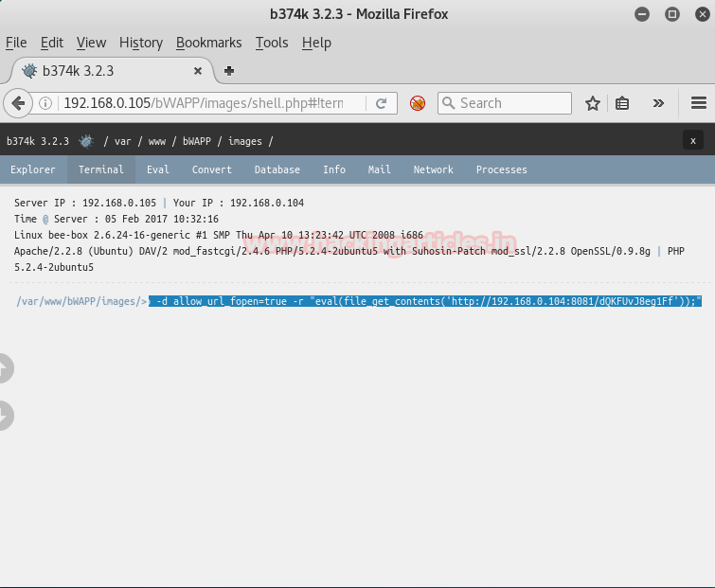This screenshot has height=588, width=715.
Task: Open site information icon in address bar
Action: 45,103
